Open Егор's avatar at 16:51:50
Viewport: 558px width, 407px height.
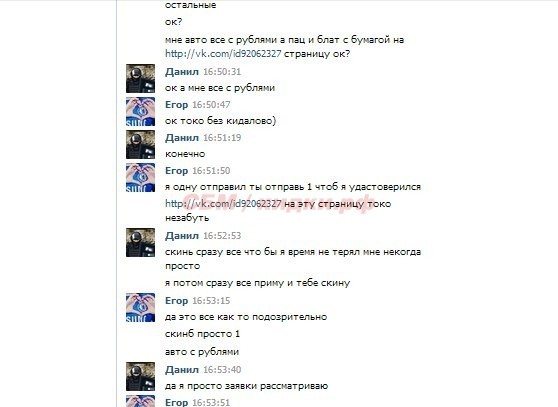pos(141,178)
